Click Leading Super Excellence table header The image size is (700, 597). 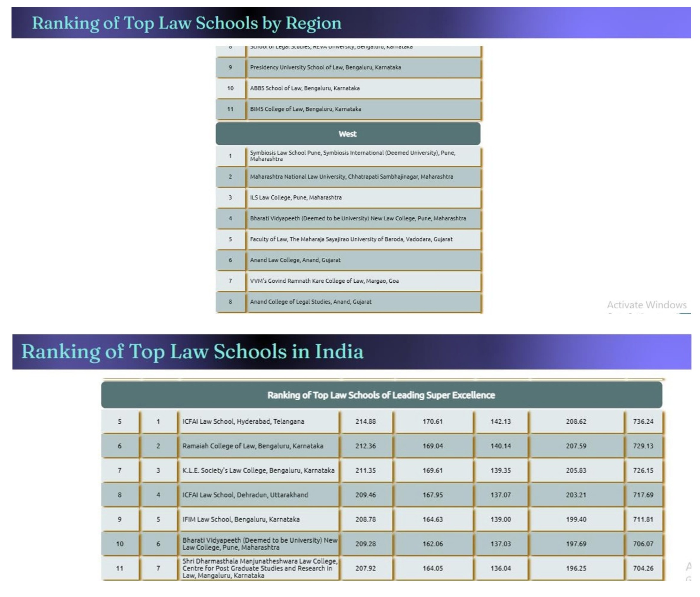click(381, 395)
